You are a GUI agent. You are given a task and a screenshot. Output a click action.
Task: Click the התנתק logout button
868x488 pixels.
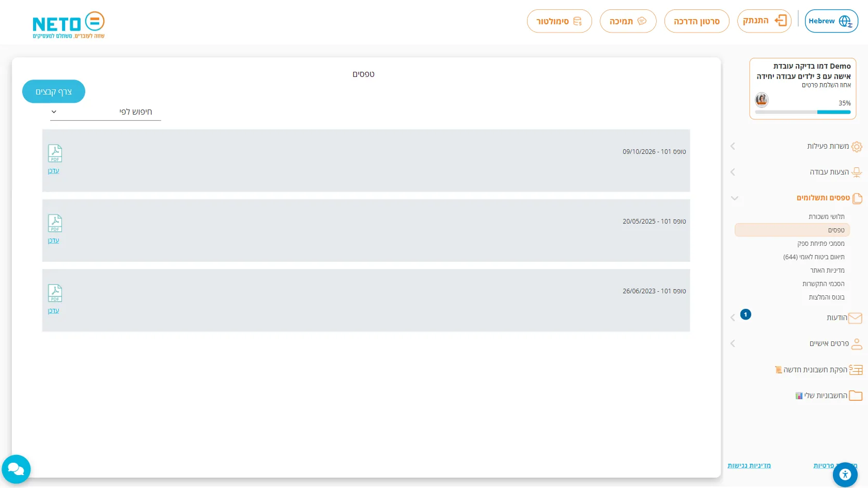click(x=764, y=21)
